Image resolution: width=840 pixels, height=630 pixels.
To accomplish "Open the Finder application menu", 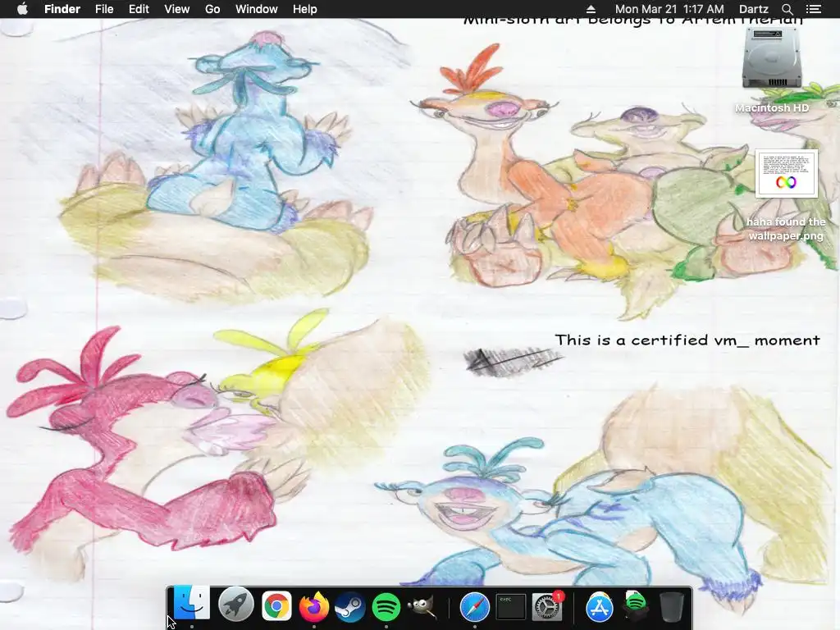I will click(62, 9).
